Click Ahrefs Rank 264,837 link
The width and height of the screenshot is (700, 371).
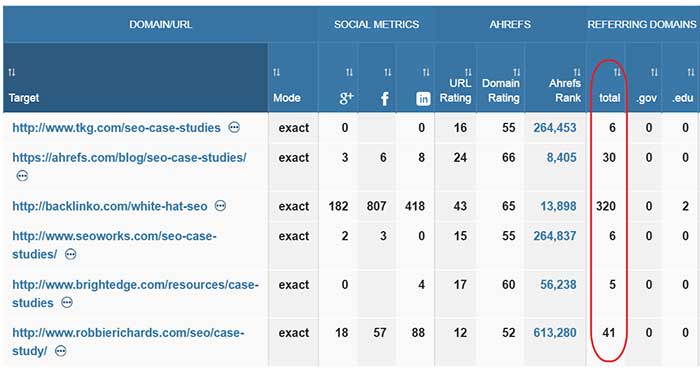555,236
